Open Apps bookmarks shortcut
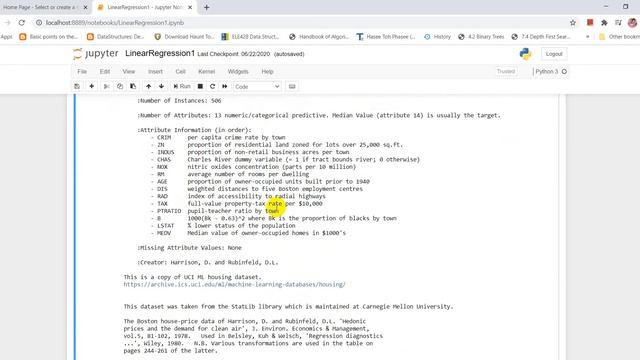 point(7,37)
